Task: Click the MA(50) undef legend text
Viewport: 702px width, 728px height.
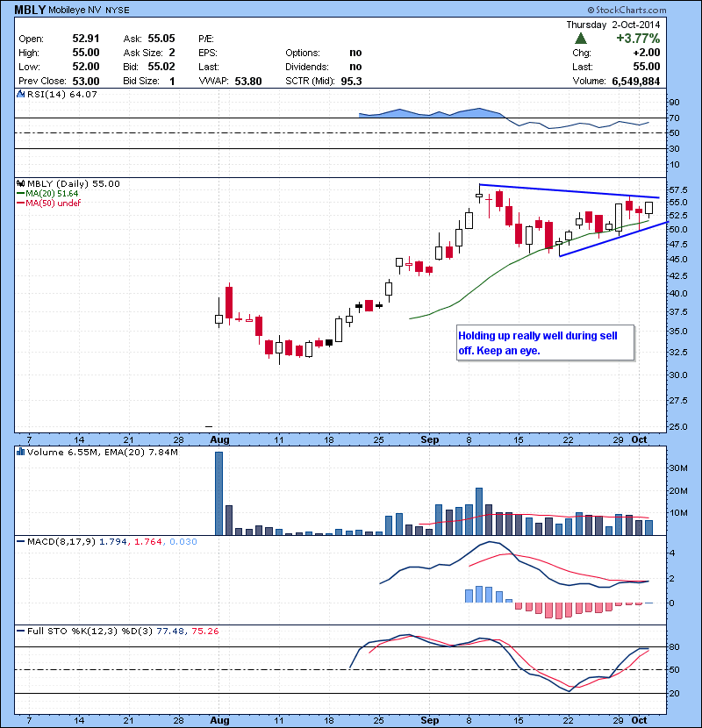Action: pos(53,203)
